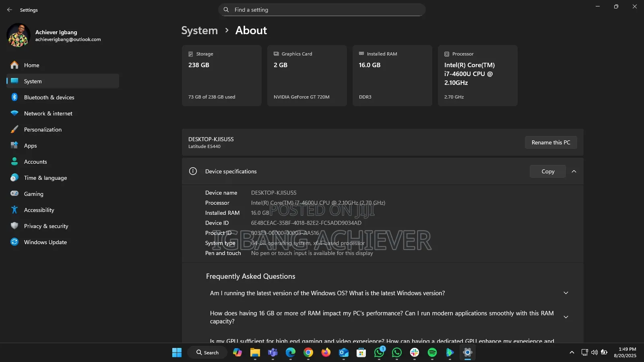644x362 pixels.
Task: Click the System breadcrumb link
Action: [199, 31]
